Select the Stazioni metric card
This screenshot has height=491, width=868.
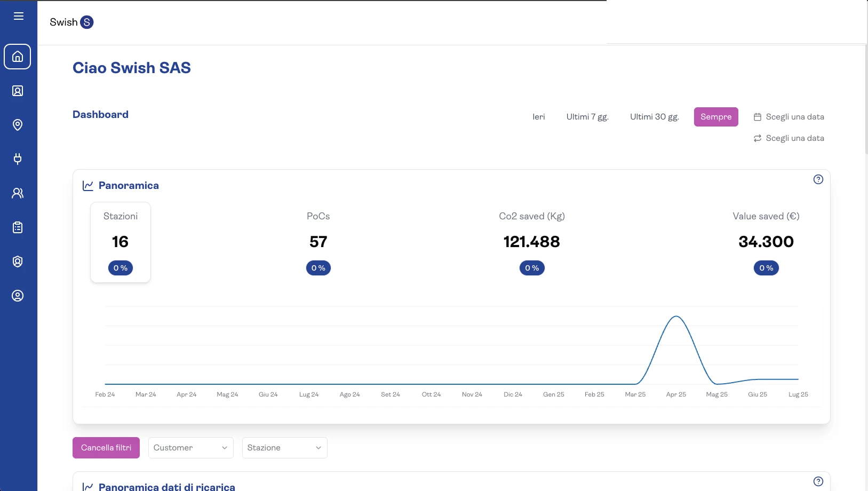(121, 242)
